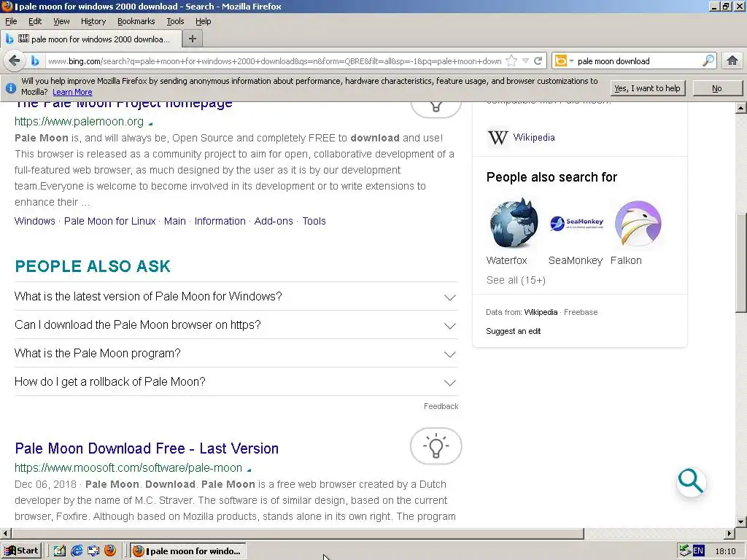The image size is (747, 560).
Task: Open search engine selector dropdown arrow
Action: click(571, 61)
